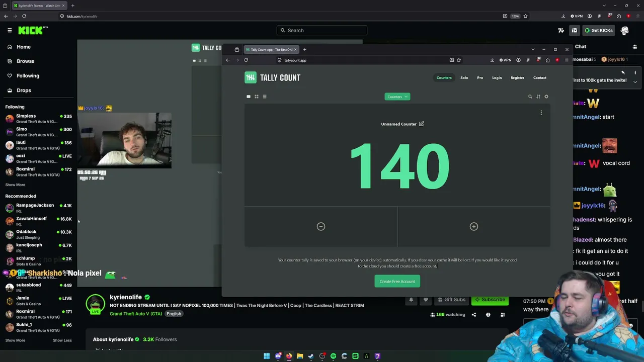Reload the tallycount.app page
The width and height of the screenshot is (644, 362).
point(246,60)
